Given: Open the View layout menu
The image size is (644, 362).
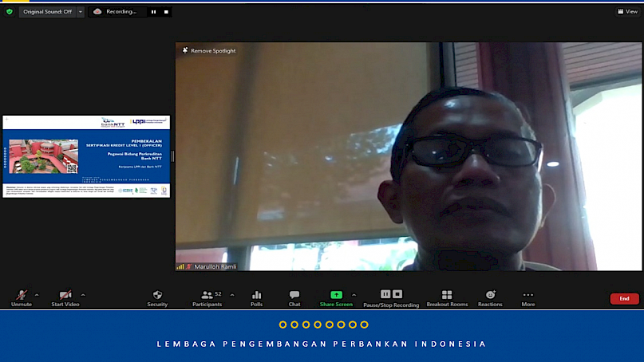Looking at the screenshot, I should 627,11.
